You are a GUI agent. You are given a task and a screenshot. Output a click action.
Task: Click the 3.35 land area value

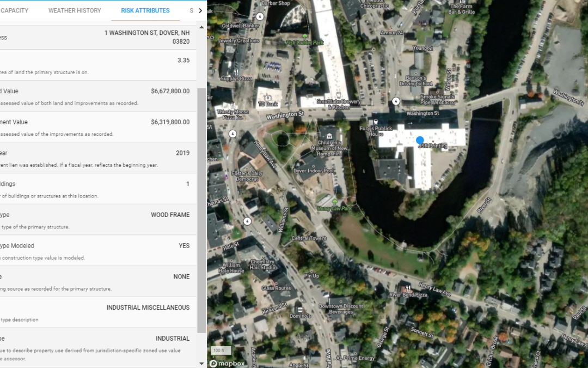point(183,60)
